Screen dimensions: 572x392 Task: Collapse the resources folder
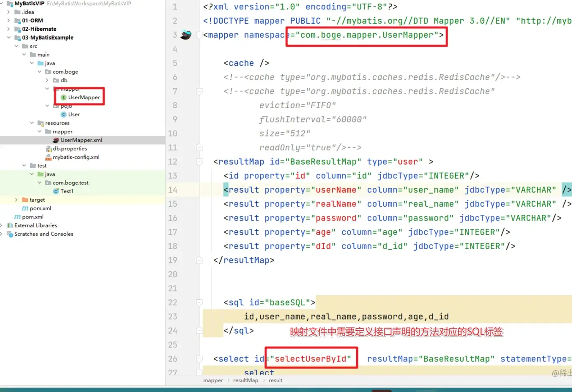[32, 123]
